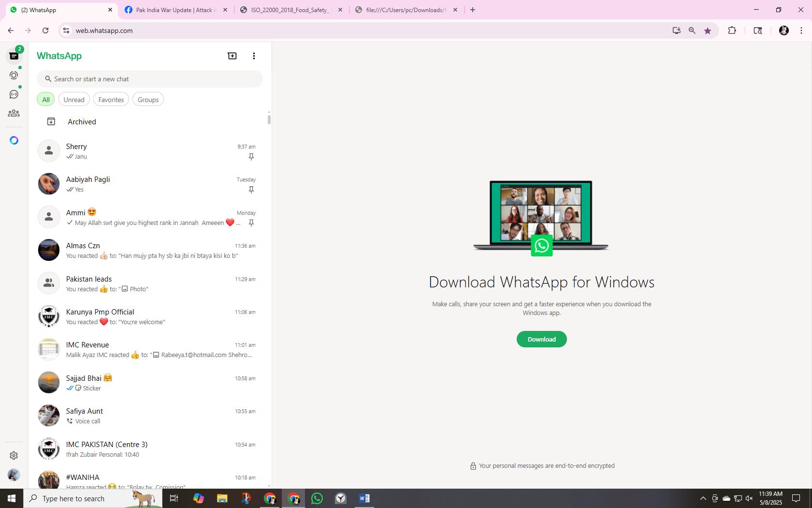The height and width of the screenshot is (508, 812).
Task: Open the Windows Start menu
Action: 12,498
